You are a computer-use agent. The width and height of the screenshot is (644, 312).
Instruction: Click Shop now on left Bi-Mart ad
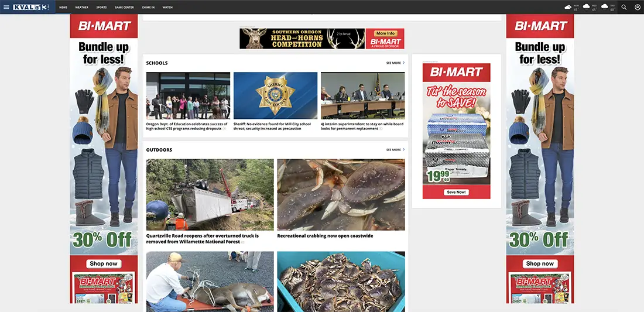pyautogui.click(x=104, y=263)
